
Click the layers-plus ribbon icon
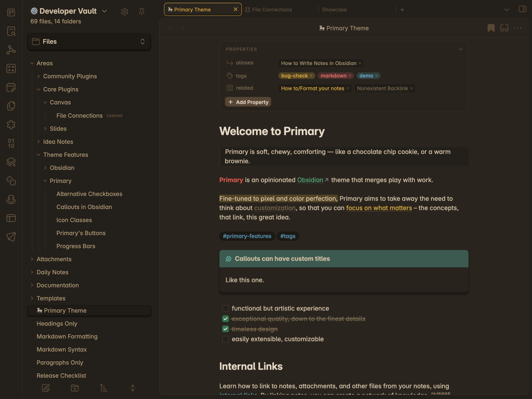click(x=11, y=162)
